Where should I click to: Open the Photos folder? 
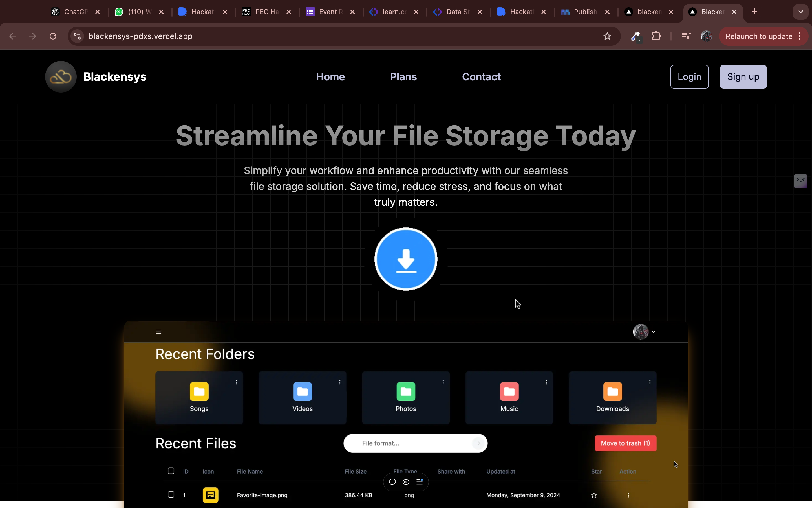point(406,397)
